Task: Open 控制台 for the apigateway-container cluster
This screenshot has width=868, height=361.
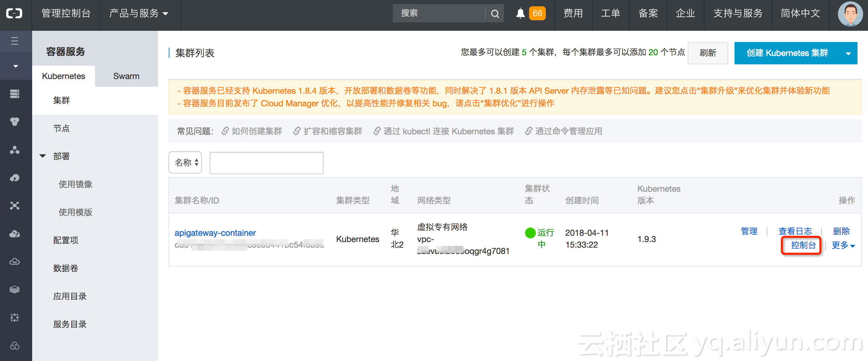Action: coord(803,245)
